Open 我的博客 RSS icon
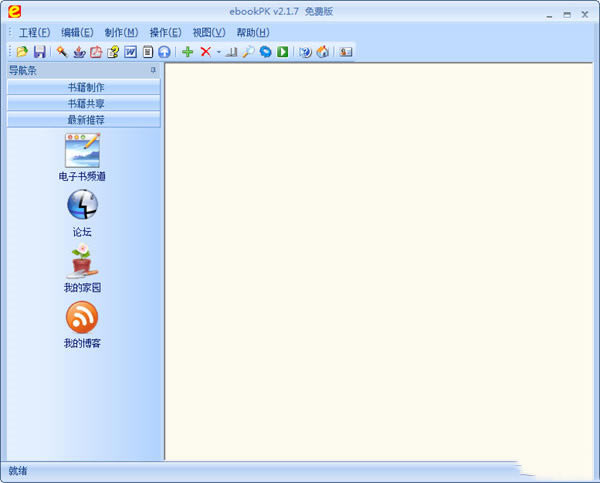Image resolution: width=600 pixels, height=483 pixels. 82,317
